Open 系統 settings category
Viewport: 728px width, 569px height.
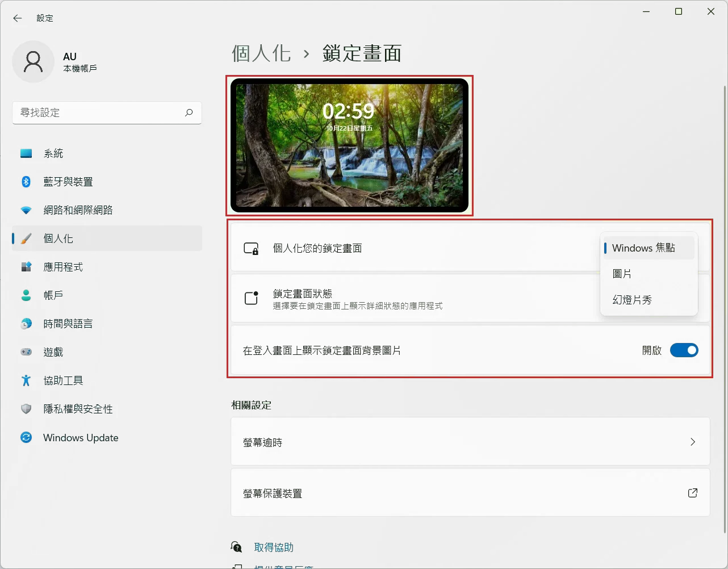click(107, 153)
